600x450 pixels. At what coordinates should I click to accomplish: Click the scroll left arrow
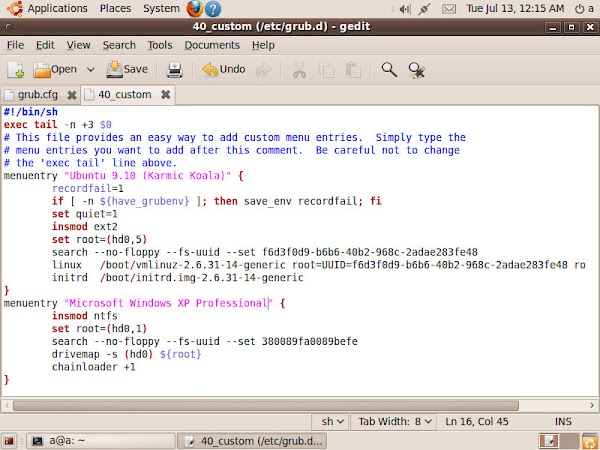pos(7,405)
